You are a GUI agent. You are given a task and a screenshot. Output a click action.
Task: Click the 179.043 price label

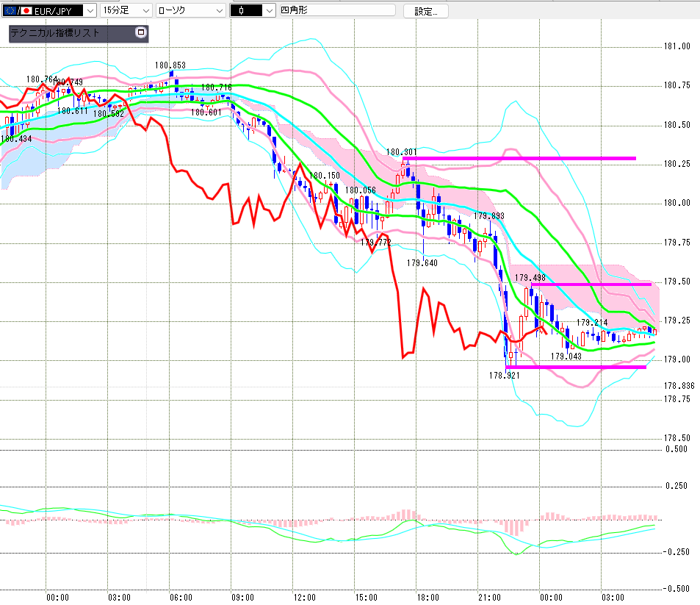tap(566, 356)
